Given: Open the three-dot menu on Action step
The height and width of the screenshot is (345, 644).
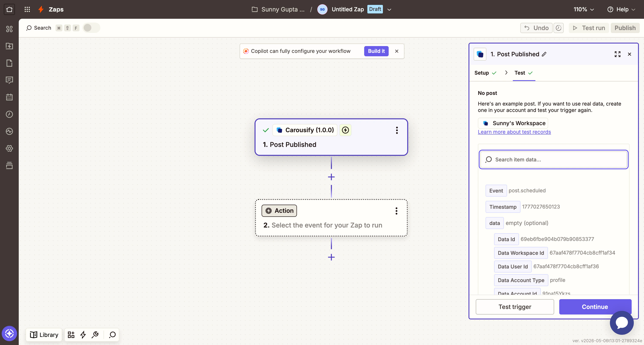Looking at the screenshot, I should pos(396,211).
